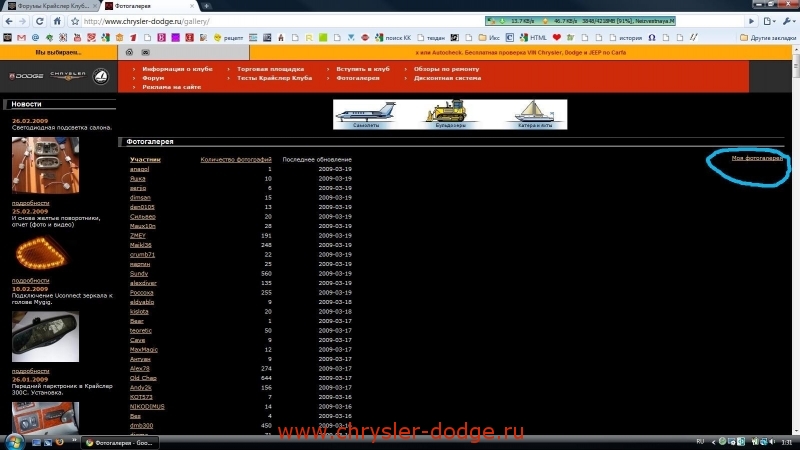Open a new browser tab
Screen dimensions: 800x450
(x=206, y=6)
